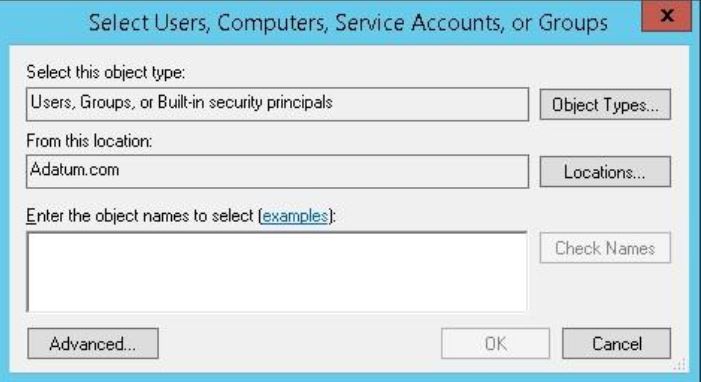Open the Object Types dialog

[x=605, y=105]
